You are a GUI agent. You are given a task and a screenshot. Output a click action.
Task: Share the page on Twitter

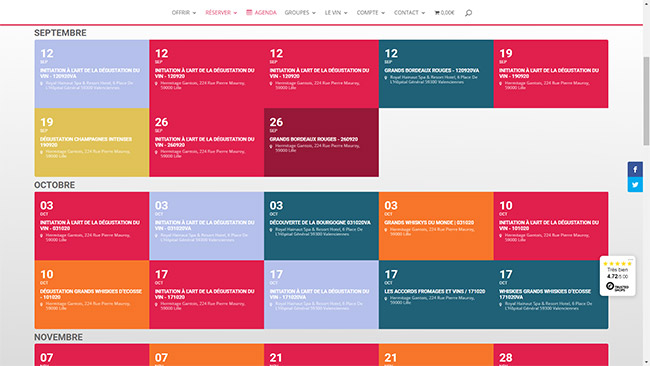[x=635, y=184]
